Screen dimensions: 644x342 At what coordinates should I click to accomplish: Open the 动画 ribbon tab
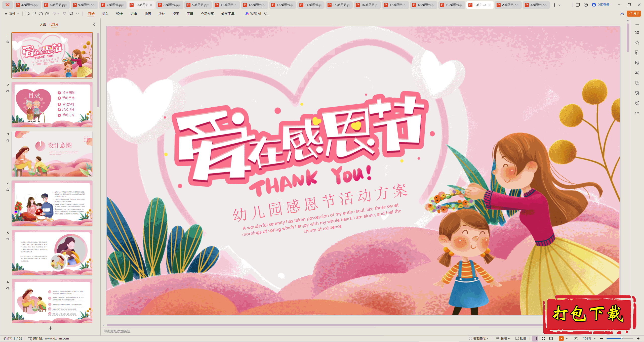pyautogui.click(x=147, y=14)
